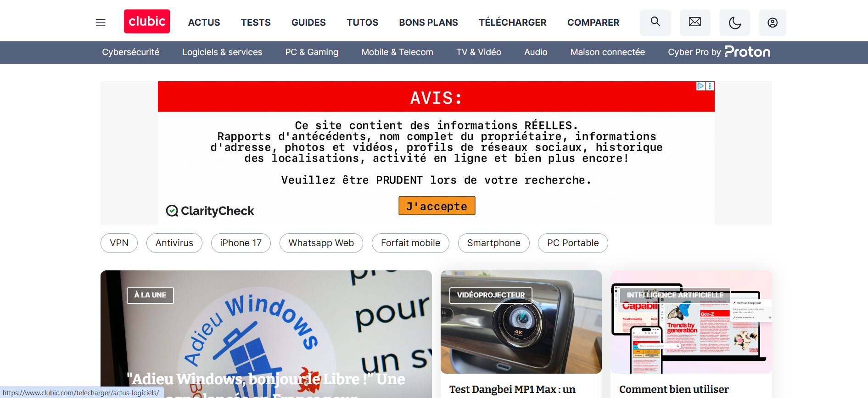
Task: Select the Whatsapp Web tag
Action: coord(321,243)
